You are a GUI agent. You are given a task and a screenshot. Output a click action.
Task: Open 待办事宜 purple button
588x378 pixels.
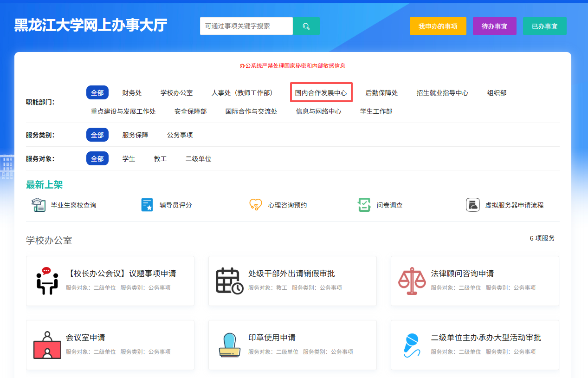494,26
